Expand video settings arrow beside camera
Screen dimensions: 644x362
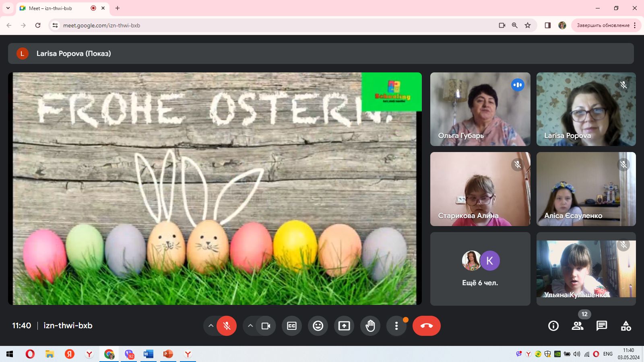[x=250, y=326]
